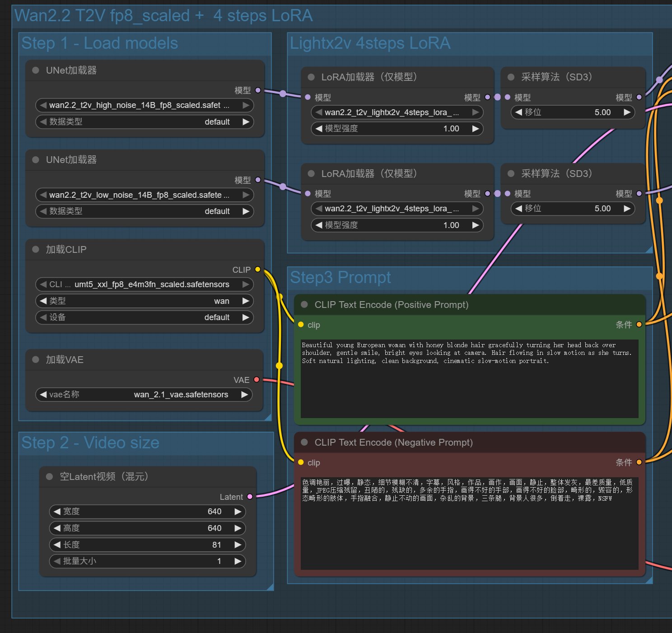Increase 宽度 with its right arrow
Image resolution: width=672 pixels, height=633 pixels.
coord(238,512)
